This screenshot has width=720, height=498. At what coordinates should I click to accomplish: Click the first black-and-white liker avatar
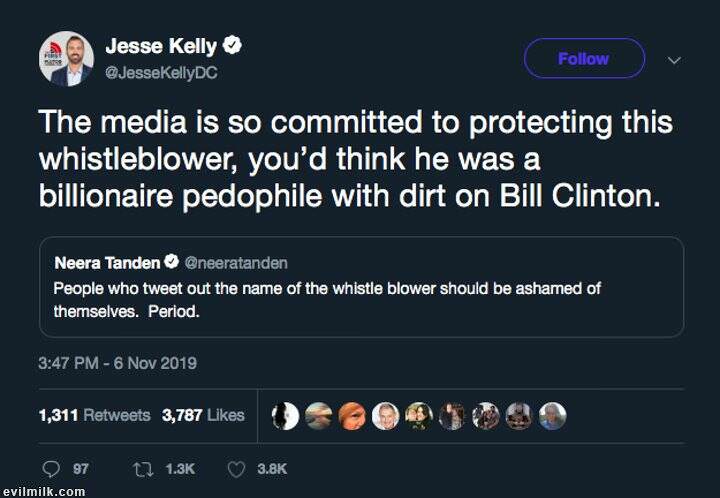pos(287,416)
